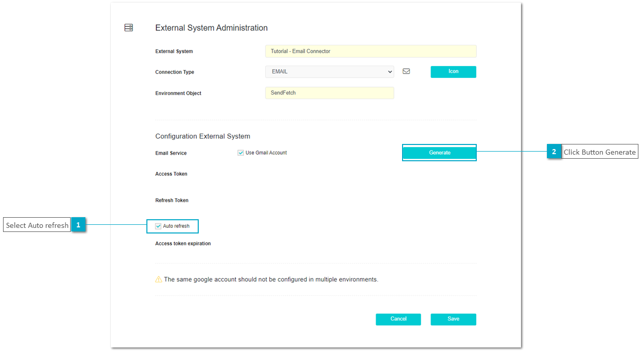
Task: Click the server icon beside the page title
Action: point(129,27)
